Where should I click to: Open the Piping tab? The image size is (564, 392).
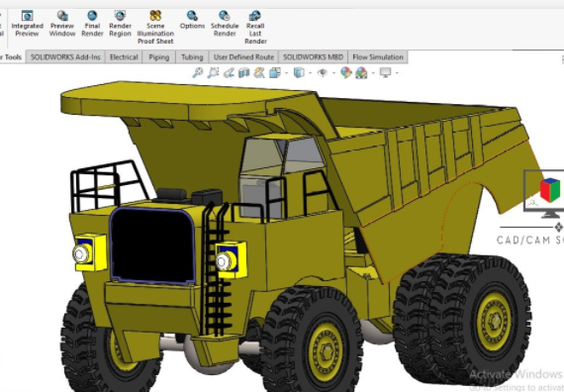click(159, 56)
